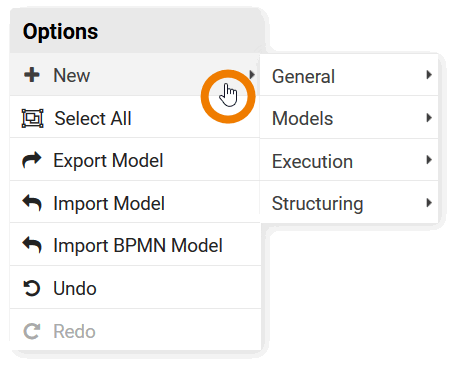Choose Export Model text entry

point(108,160)
